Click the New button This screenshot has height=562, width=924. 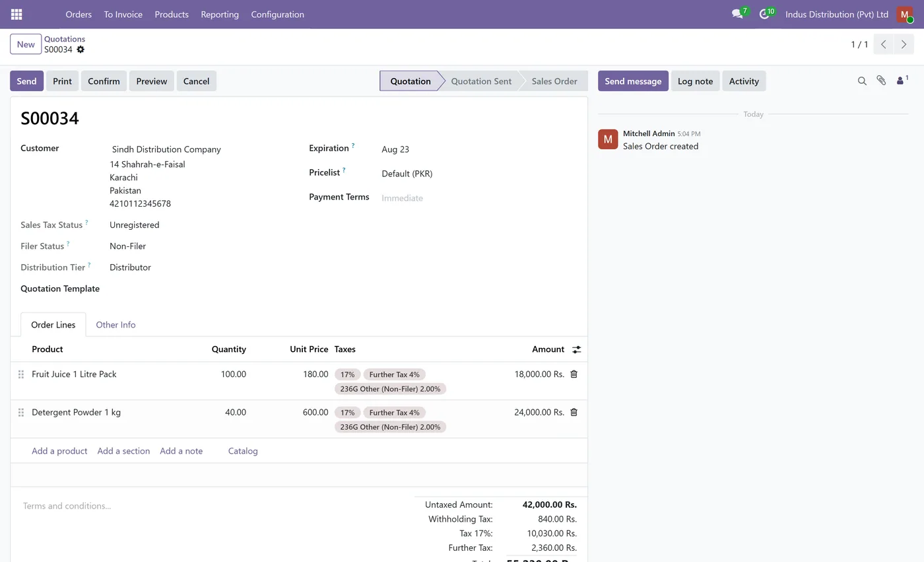pos(26,44)
